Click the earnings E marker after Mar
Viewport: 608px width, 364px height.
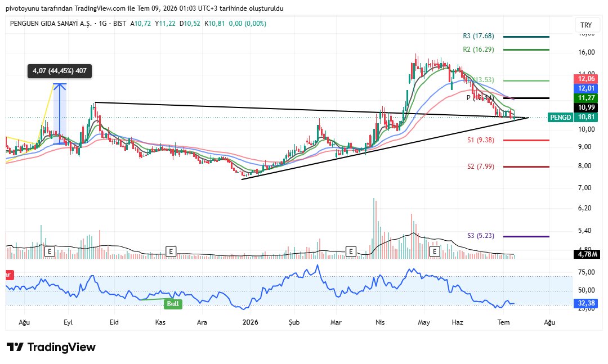click(351, 251)
